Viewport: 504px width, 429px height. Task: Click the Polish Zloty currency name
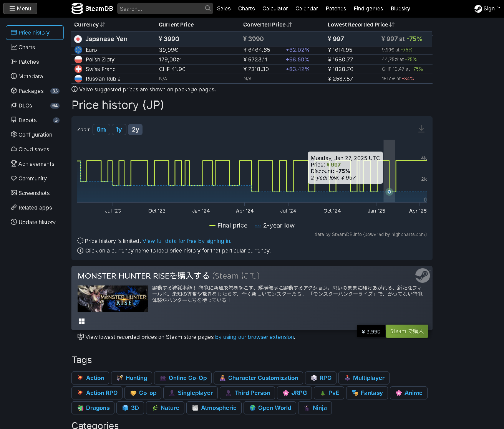click(x=100, y=59)
